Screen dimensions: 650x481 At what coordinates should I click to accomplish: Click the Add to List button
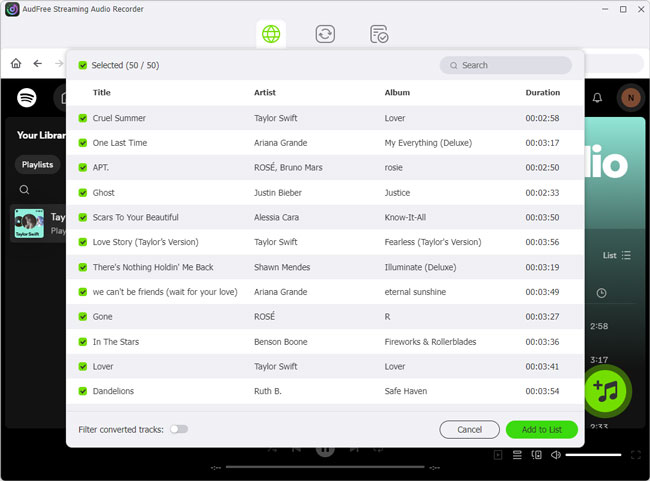542,430
